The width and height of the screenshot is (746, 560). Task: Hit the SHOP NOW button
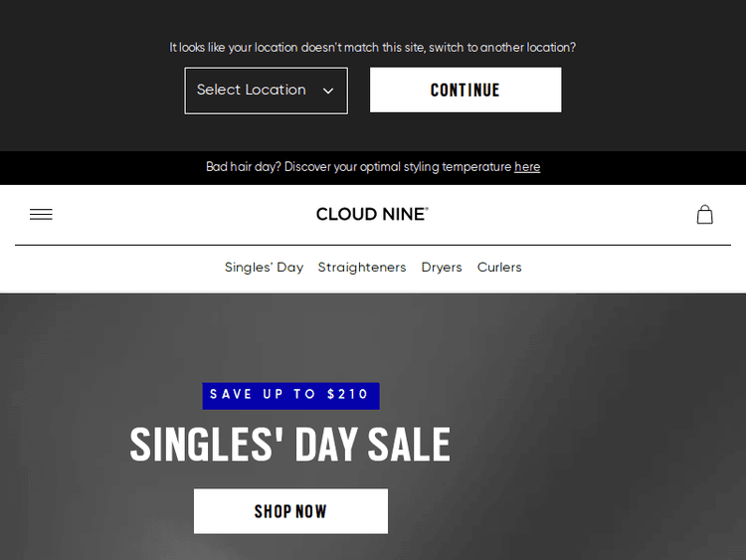tap(290, 511)
